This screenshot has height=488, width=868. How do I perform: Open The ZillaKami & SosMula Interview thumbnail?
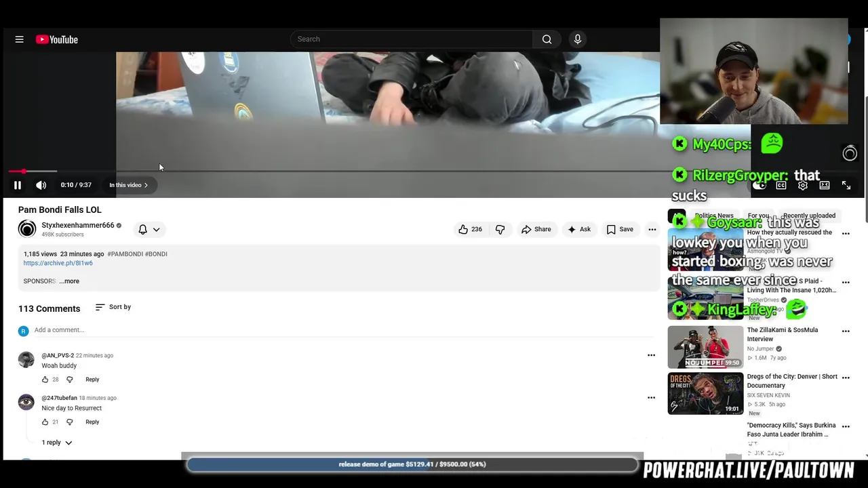[705, 347]
